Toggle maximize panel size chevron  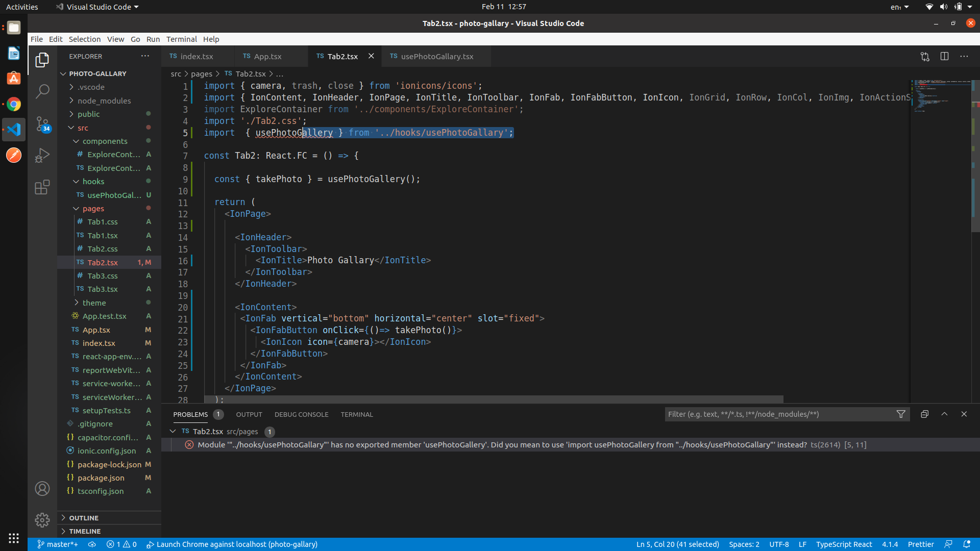(944, 414)
